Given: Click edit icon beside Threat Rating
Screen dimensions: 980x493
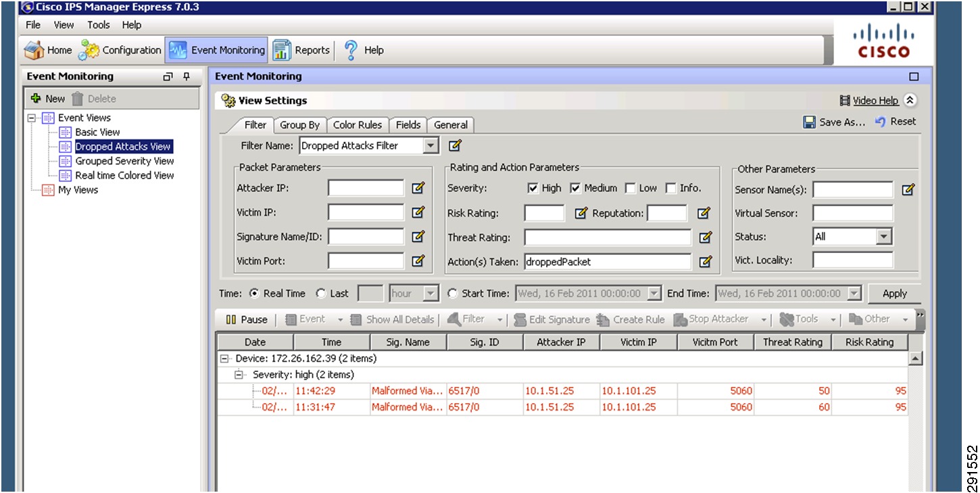Looking at the screenshot, I should pos(706,237).
